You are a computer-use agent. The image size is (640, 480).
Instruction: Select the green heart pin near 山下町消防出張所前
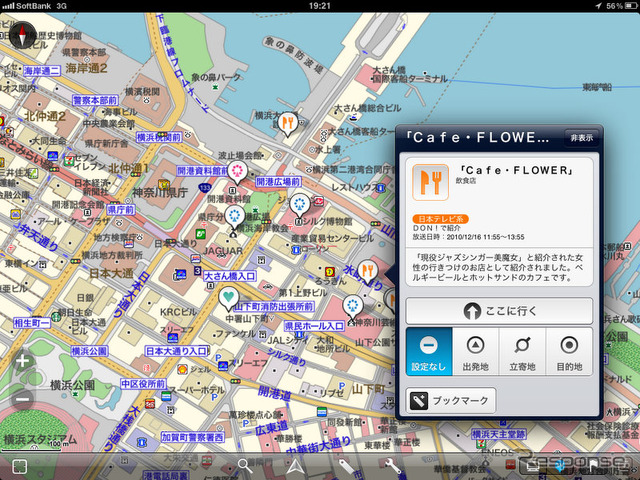(x=229, y=298)
